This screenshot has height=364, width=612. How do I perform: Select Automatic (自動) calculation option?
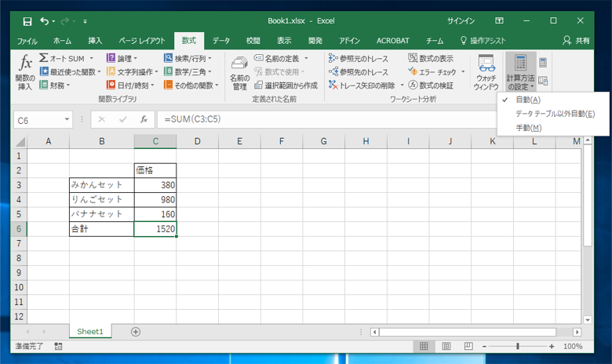[x=553, y=100]
